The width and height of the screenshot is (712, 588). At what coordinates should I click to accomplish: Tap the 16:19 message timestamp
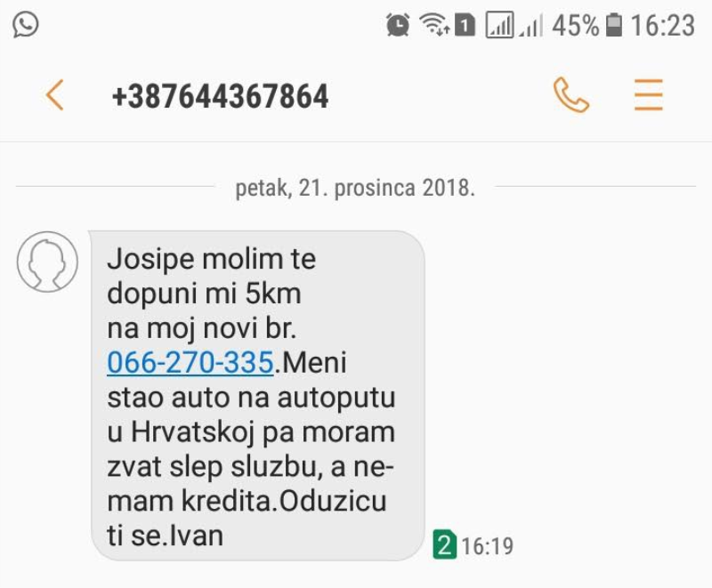pos(487,546)
